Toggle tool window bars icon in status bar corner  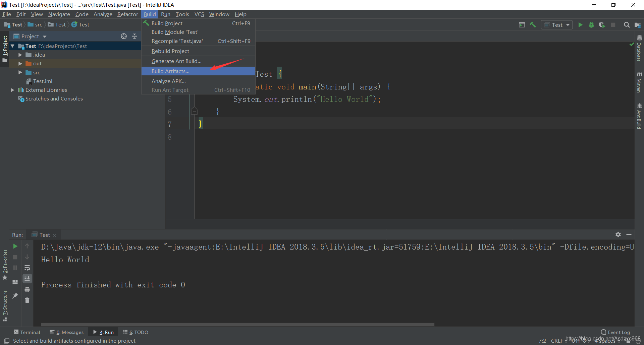coord(6,341)
